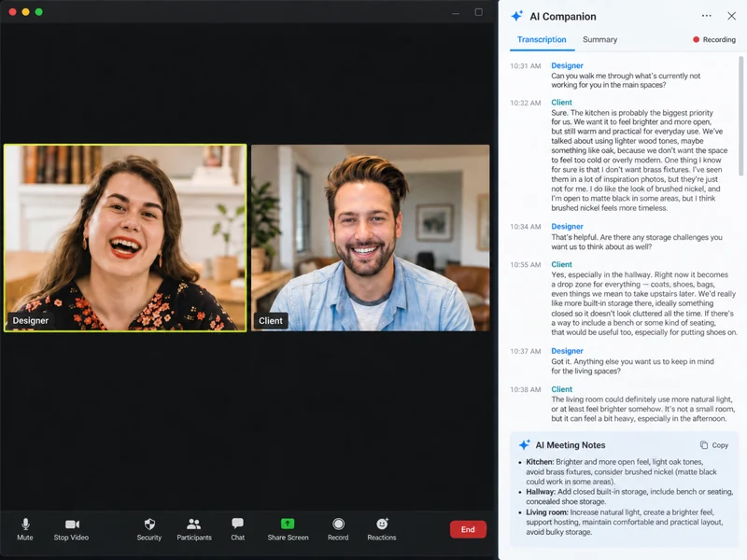Click the green macOS fullscreen button

39,12
